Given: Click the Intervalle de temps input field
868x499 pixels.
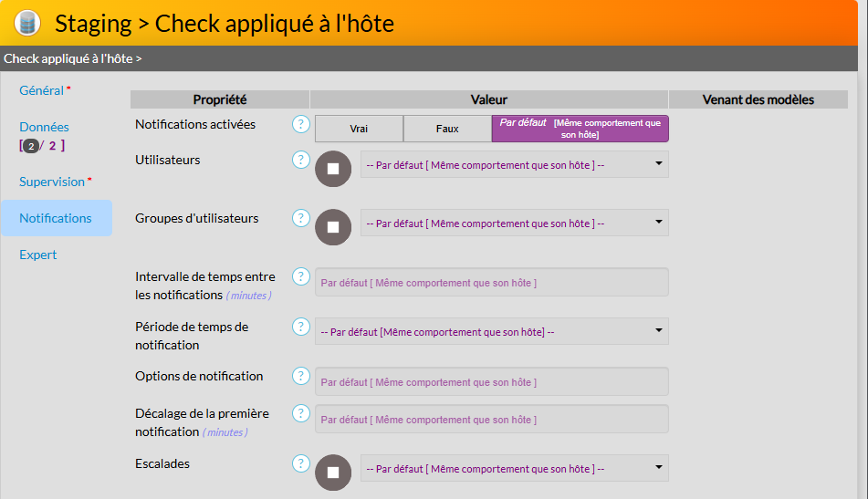Looking at the screenshot, I should point(491,282).
